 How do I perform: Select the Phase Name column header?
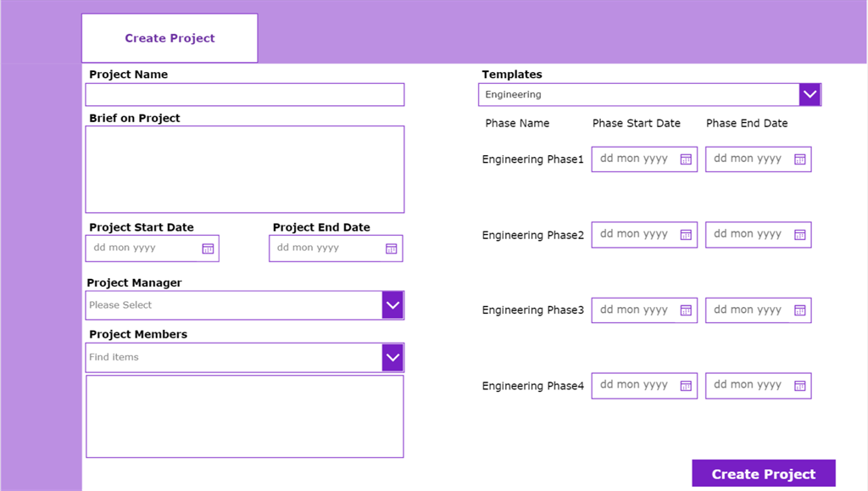click(x=517, y=124)
